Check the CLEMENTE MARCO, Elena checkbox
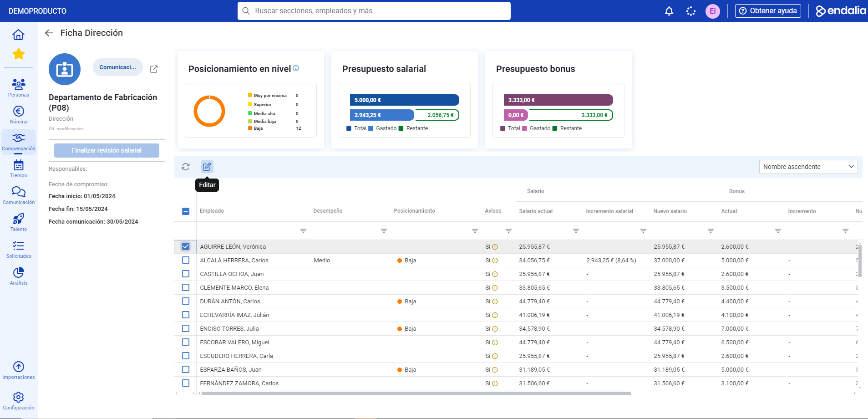The width and height of the screenshot is (868, 419). [x=186, y=287]
